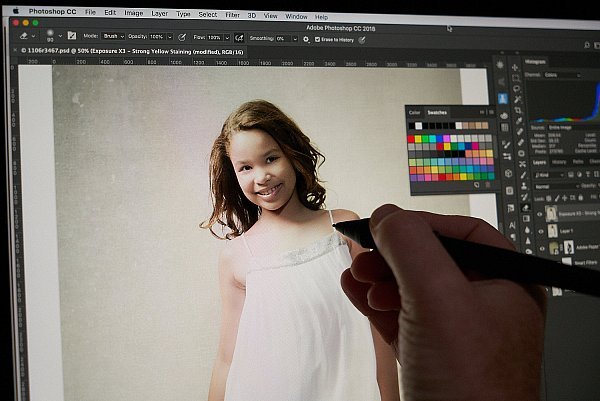Click the smoothing options gear icon
Image resolution: width=600 pixels, height=401 pixels.
(306, 39)
